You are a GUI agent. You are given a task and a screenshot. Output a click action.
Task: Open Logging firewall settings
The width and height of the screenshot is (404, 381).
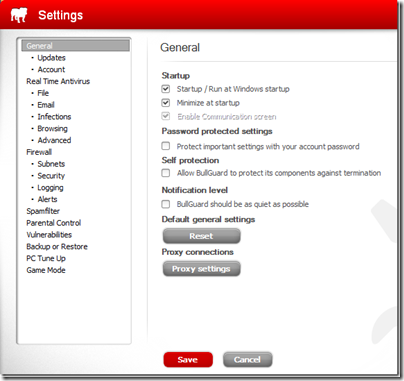point(50,188)
